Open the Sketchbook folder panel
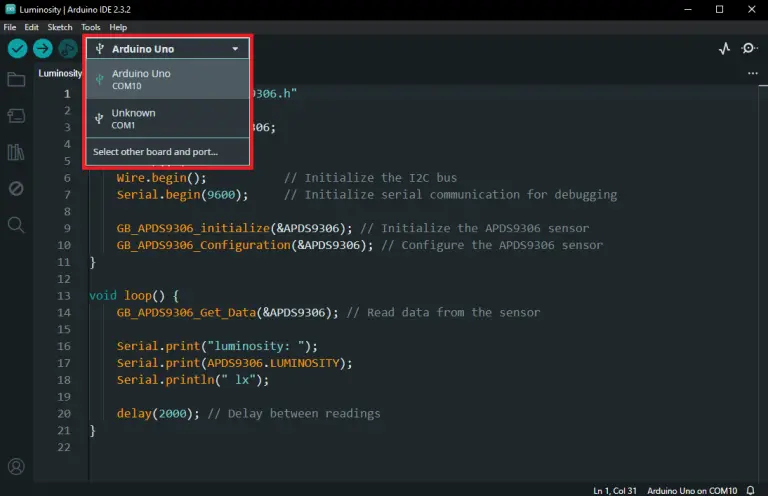Image resolution: width=768 pixels, height=496 pixels. click(16, 79)
